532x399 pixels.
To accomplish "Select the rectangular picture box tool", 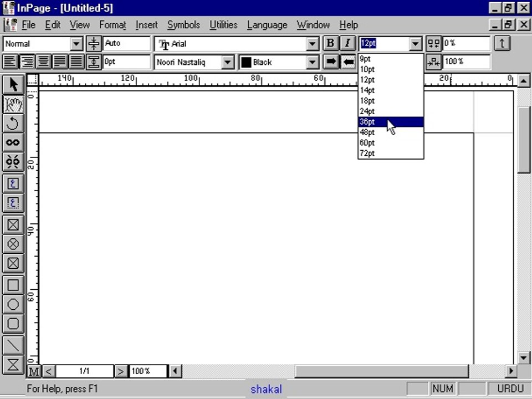I will click(x=13, y=224).
